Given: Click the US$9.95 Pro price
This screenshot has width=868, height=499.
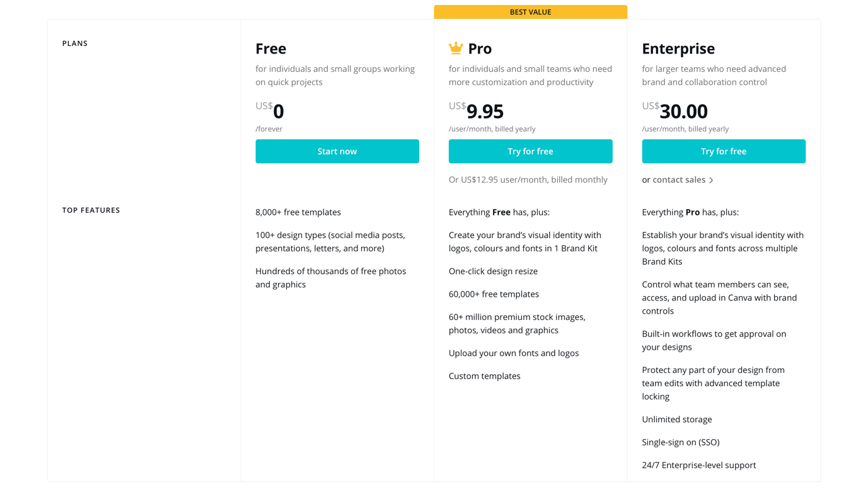Looking at the screenshot, I should 477,111.
